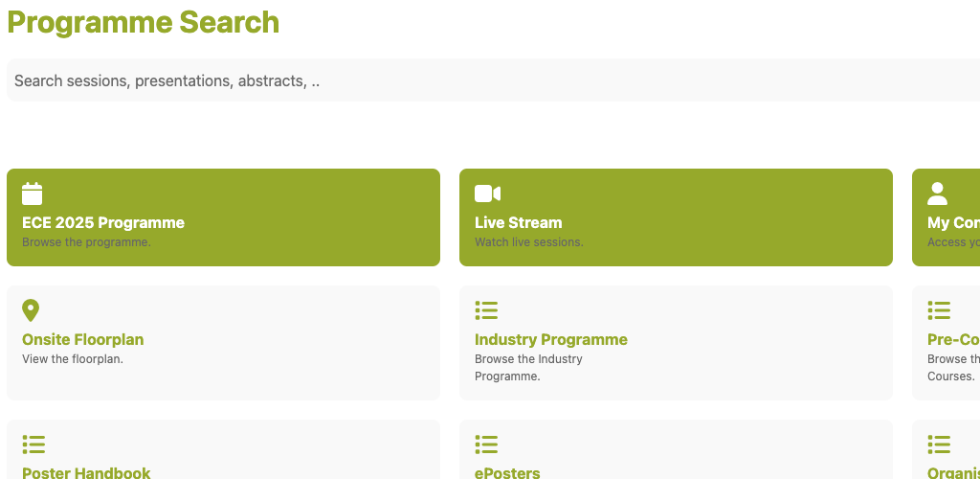Open the Poster Handbook title link
Viewport: 980px width, 479px height.
[x=86, y=472]
